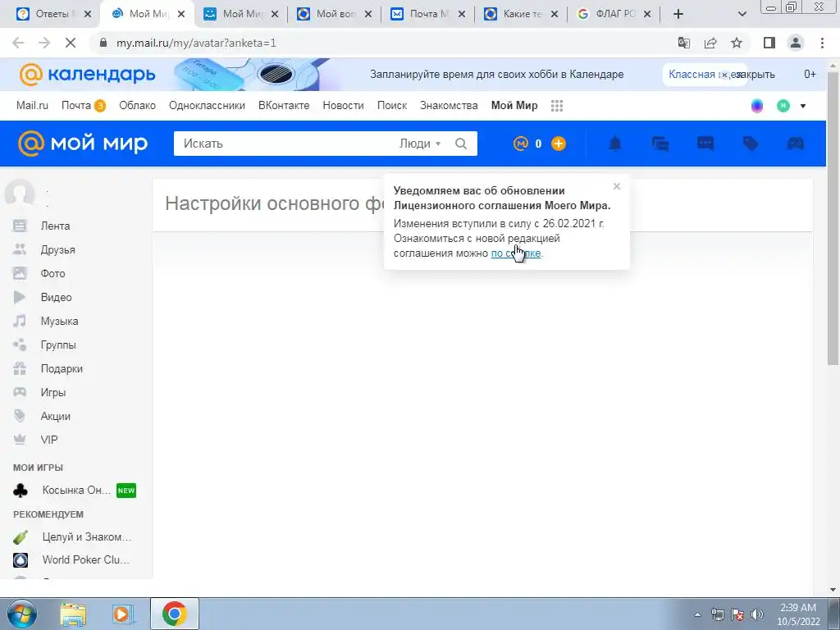Go to ВКонтакте in portal navigation
The image size is (840, 630).
(x=283, y=106)
